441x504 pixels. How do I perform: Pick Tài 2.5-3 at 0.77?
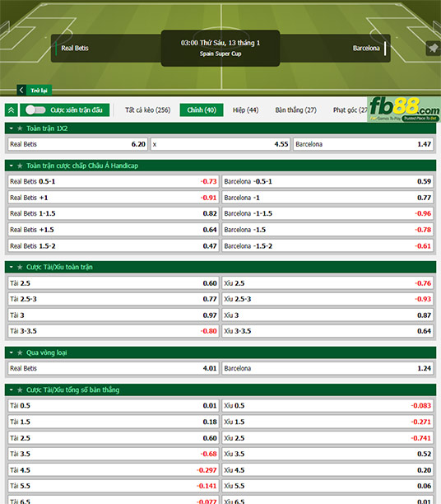coord(114,299)
